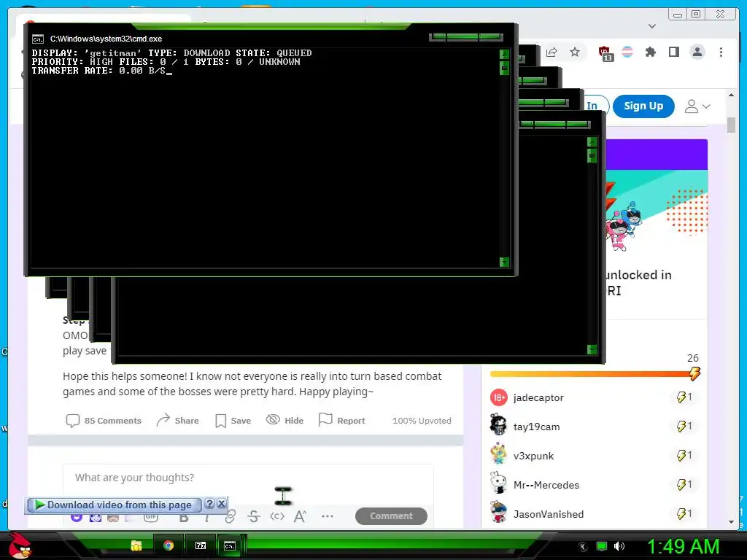Click the Reddit page scrollbar down arrow
Image resolution: width=747 pixels, height=560 pixels.
[731, 522]
